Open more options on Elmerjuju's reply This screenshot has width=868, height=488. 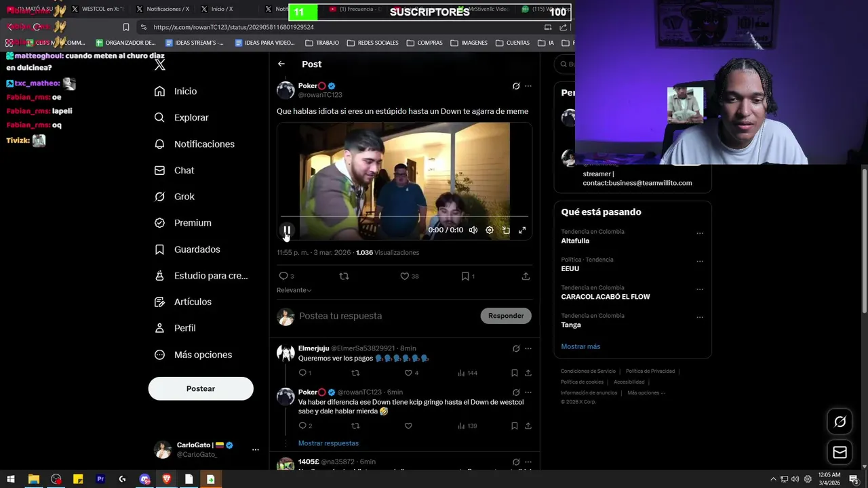[528, 348]
